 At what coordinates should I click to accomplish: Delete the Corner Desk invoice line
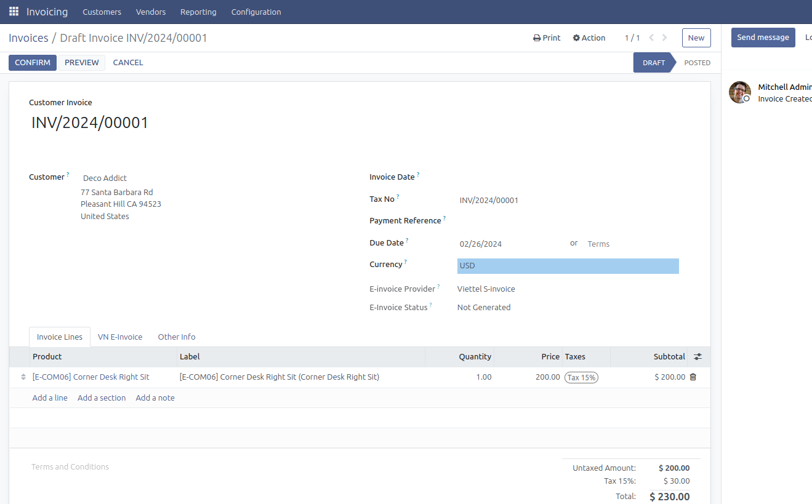pyautogui.click(x=693, y=377)
